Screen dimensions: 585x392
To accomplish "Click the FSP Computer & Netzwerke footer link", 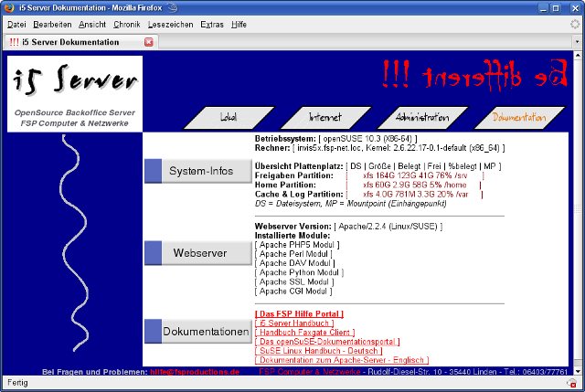I will (x=310, y=372).
